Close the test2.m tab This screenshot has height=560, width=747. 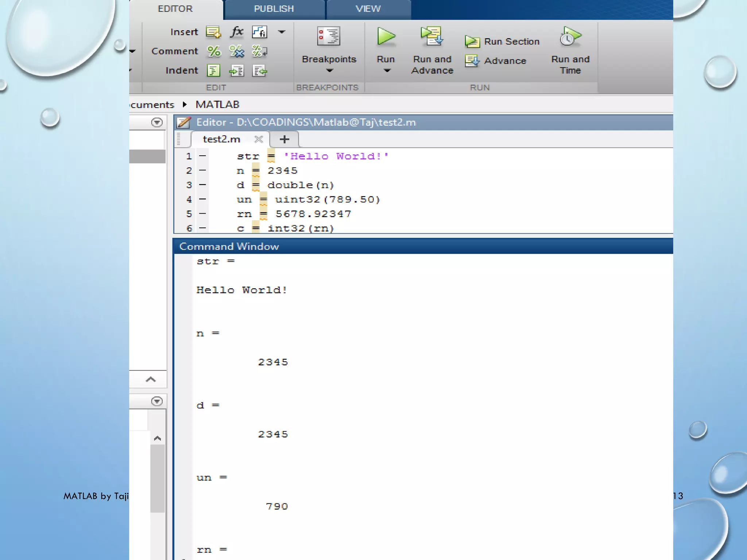coord(259,139)
